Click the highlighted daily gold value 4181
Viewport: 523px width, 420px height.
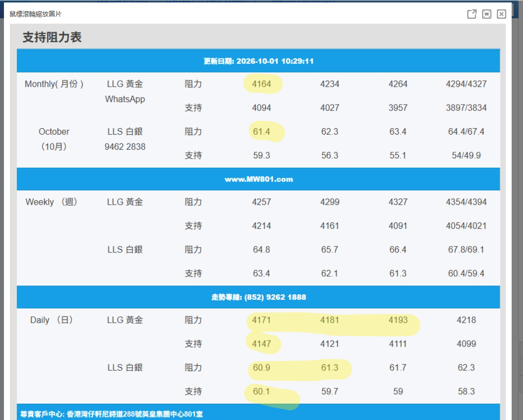(x=330, y=320)
